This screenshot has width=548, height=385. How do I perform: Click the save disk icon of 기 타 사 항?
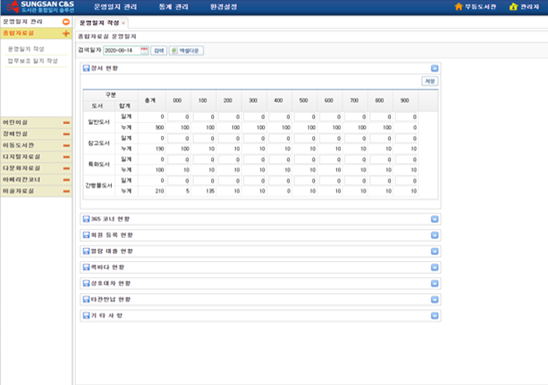coord(86,315)
